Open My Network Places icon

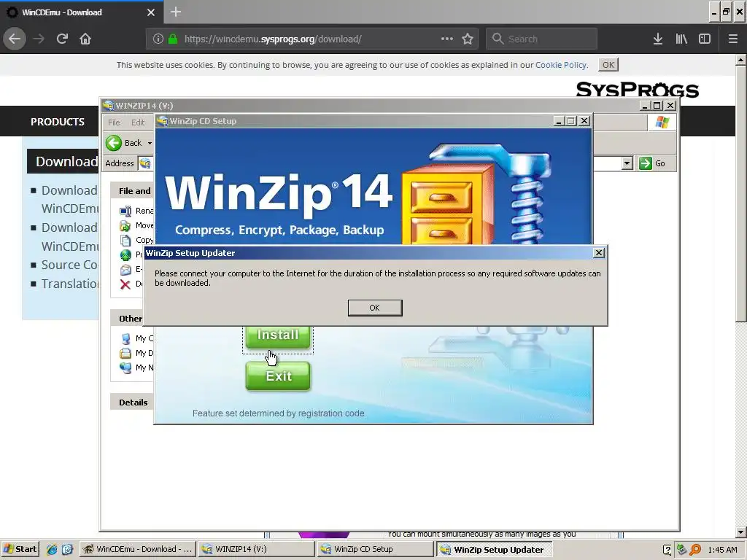(x=125, y=367)
